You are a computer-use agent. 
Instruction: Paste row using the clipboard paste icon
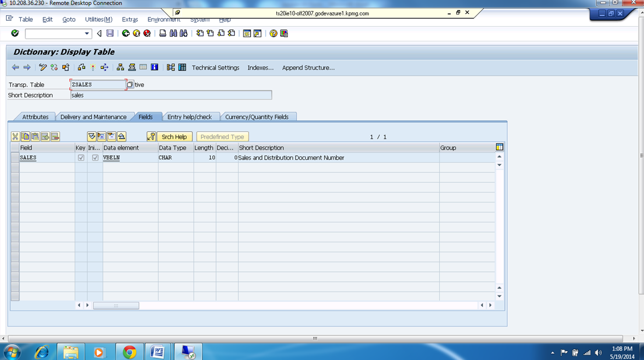point(34,136)
